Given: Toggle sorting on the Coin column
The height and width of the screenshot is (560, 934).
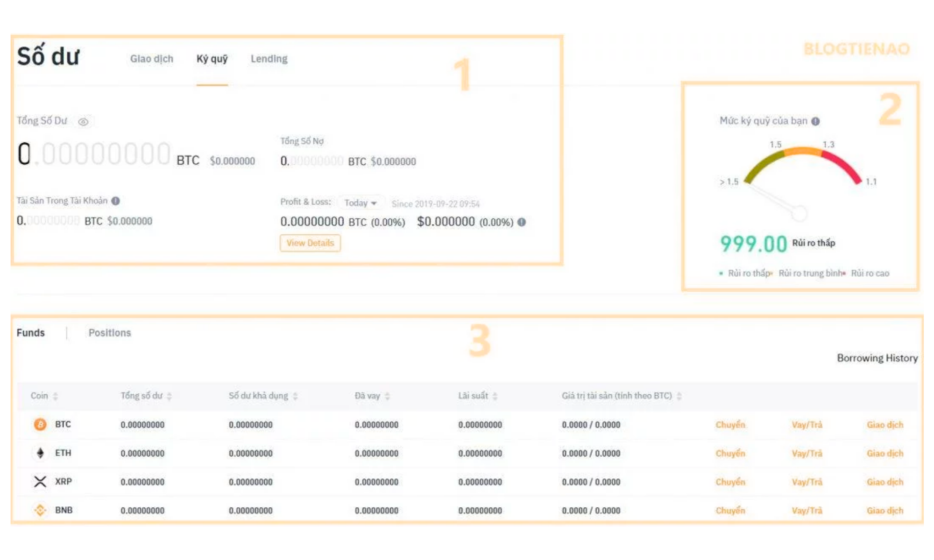Looking at the screenshot, I should tap(56, 395).
